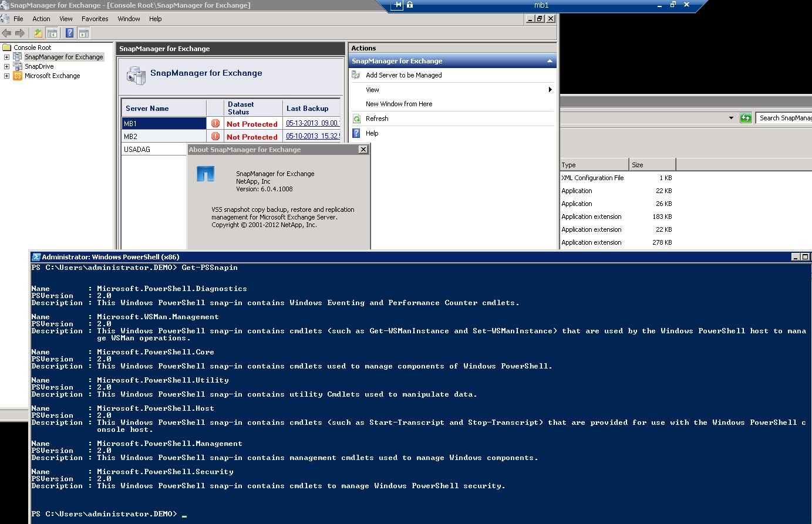812x524 pixels.
Task: Click the red alert icon in the MB1 row
Action: [x=215, y=124]
